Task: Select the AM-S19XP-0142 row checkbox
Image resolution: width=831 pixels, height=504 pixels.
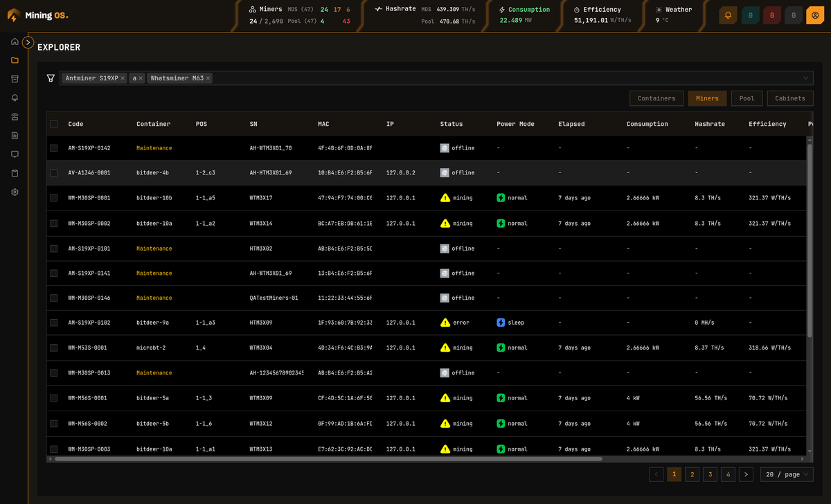Action: [x=54, y=148]
